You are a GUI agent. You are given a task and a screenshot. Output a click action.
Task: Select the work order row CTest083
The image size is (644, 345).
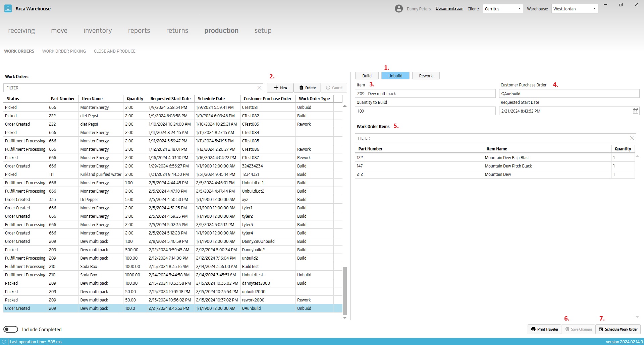point(173,124)
